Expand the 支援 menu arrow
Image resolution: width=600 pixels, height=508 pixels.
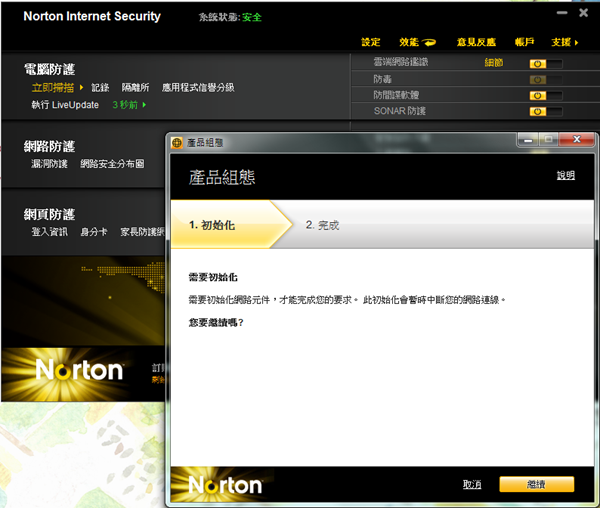tap(576, 42)
